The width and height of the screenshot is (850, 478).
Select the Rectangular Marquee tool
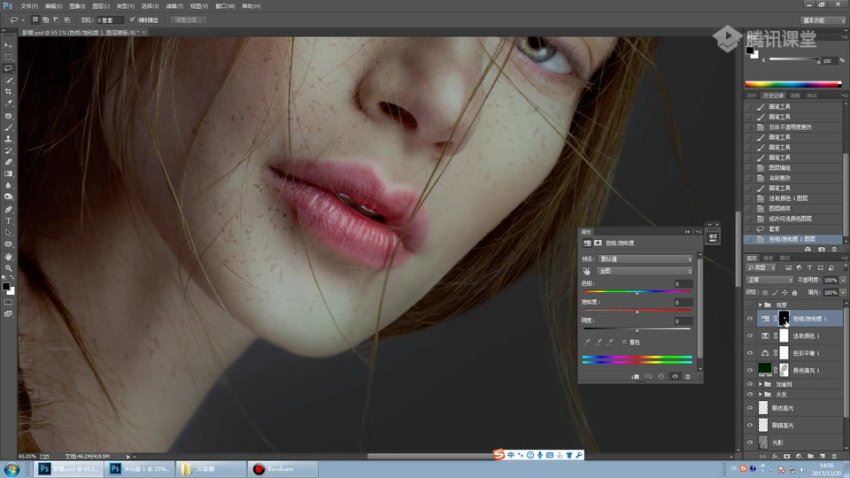pyautogui.click(x=8, y=57)
